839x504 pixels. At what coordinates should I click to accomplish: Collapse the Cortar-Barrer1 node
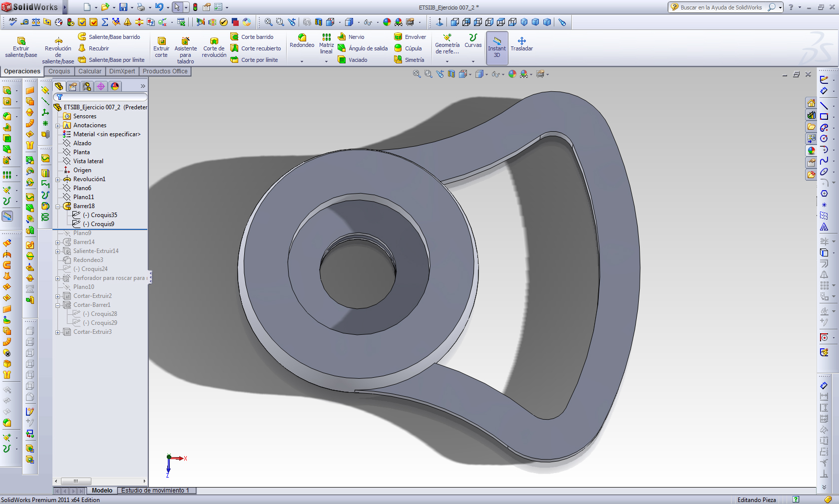pyautogui.click(x=58, y=305)
